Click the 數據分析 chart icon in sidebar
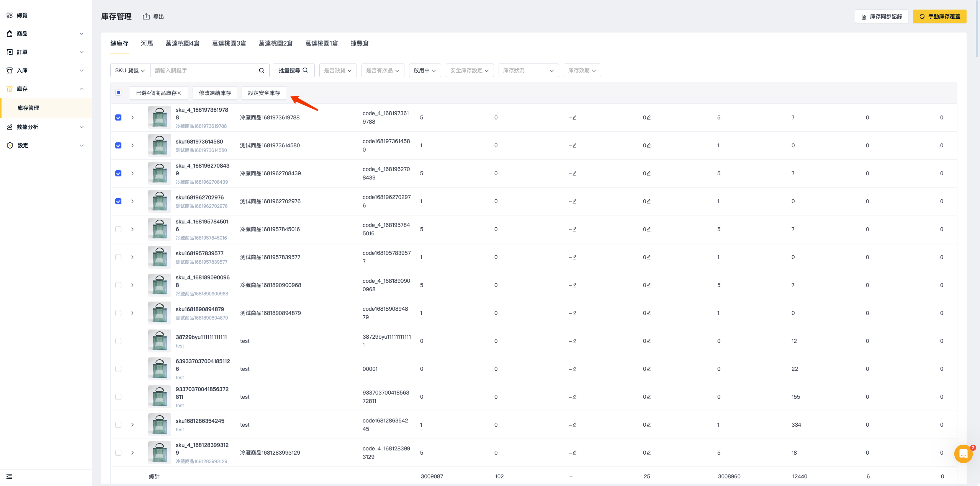This screenshot has width=980, height=486. (x=10, y=127)
